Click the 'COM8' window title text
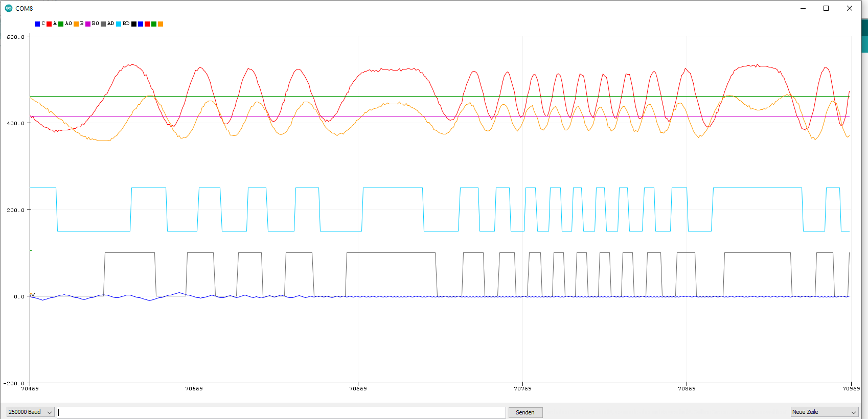Screen dimensions: 868x419 [24, 9]
